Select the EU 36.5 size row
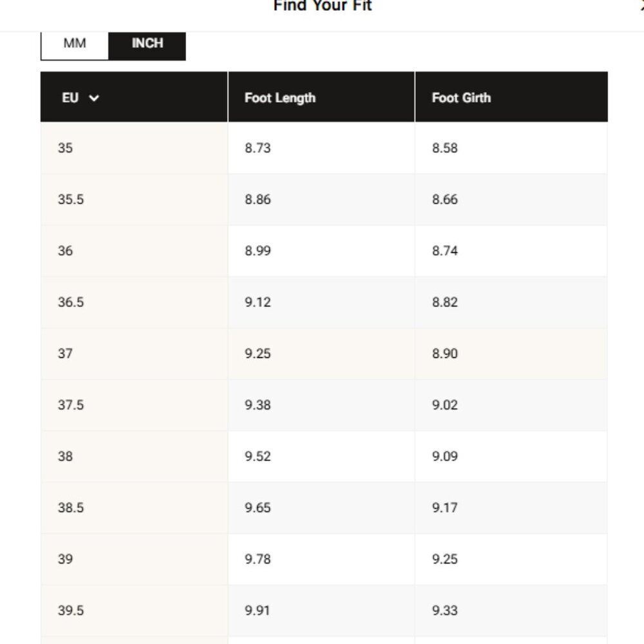The image size is (644, 644). coord(324,302)
